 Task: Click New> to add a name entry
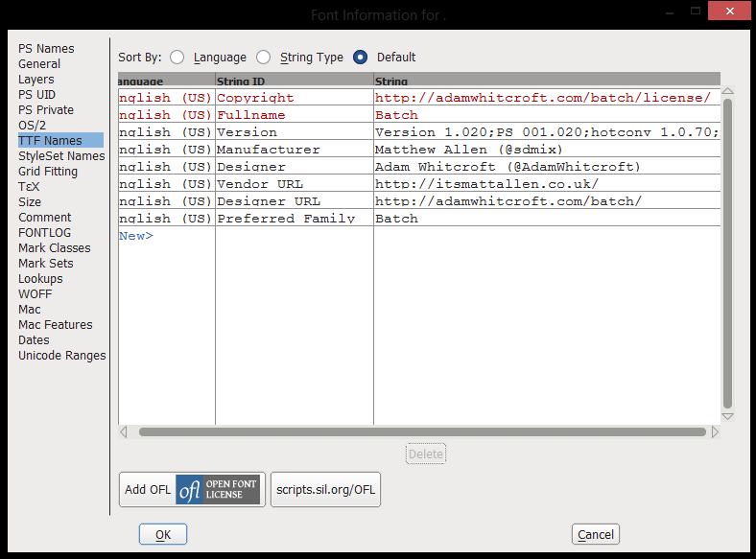coord(136,236)
